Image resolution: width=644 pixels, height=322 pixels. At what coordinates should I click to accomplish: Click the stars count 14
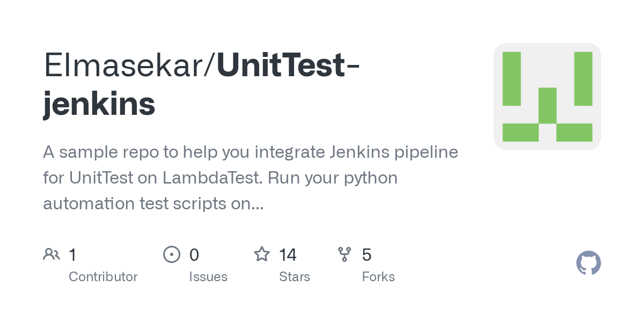[x=288, y=254]
